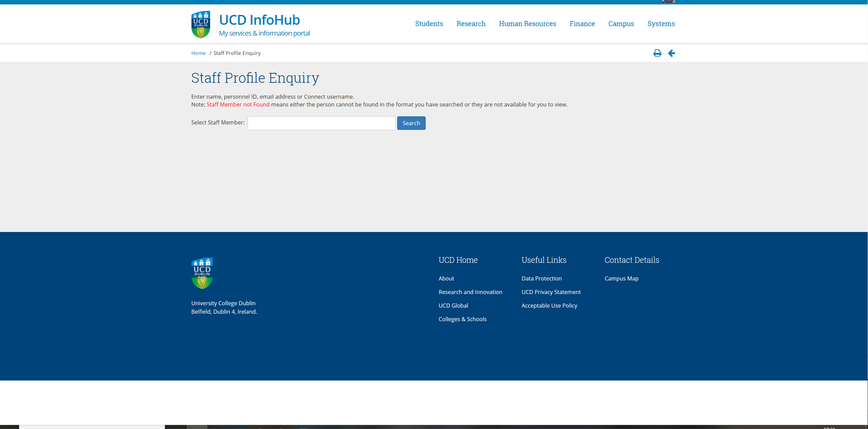Open the About footer link

coord(446,278)
